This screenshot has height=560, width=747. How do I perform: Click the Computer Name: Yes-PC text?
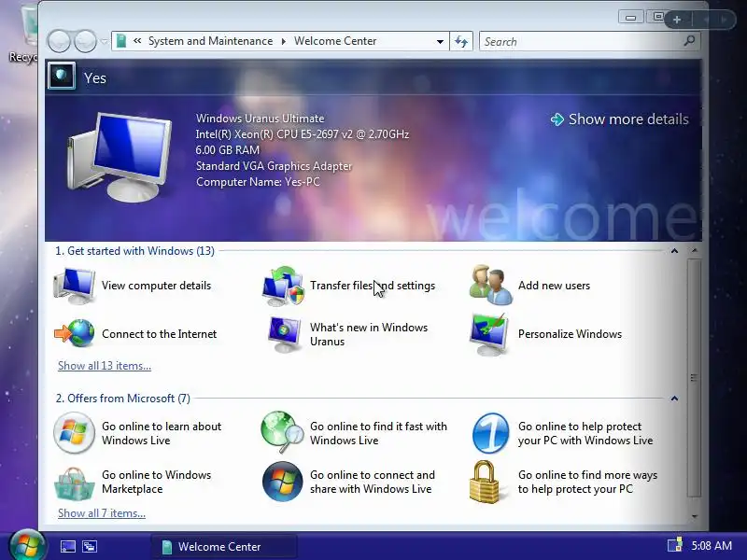(258, 182)
